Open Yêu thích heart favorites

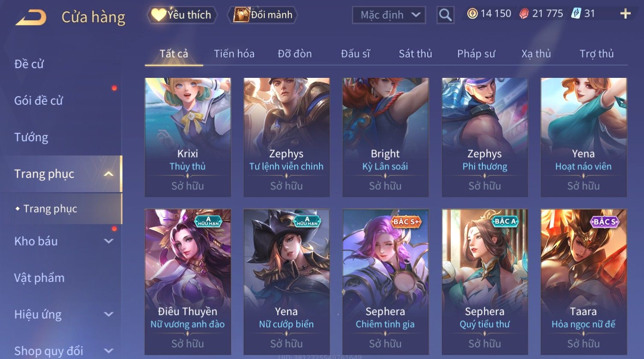[182, 15]
